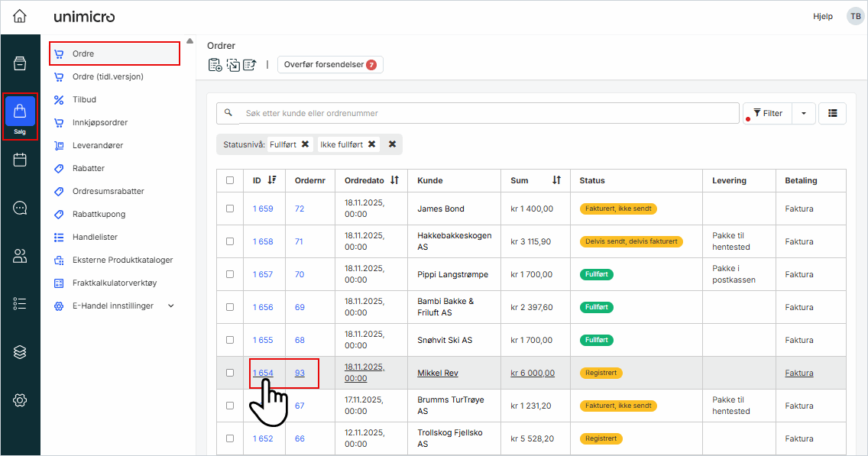Check the box for James Bond order
The image size is (868, 456).
[230, 209]
